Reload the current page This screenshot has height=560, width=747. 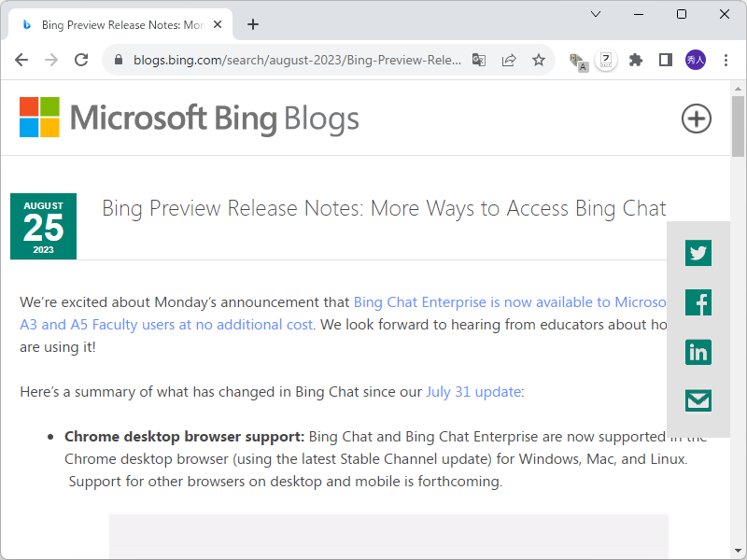(81, 59)
